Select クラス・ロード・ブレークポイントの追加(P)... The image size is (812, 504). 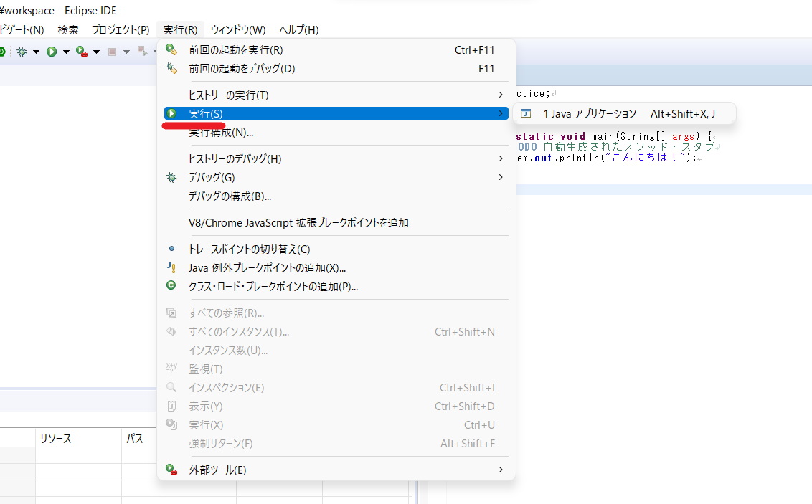pyautogui.click(x=336, y=287)
